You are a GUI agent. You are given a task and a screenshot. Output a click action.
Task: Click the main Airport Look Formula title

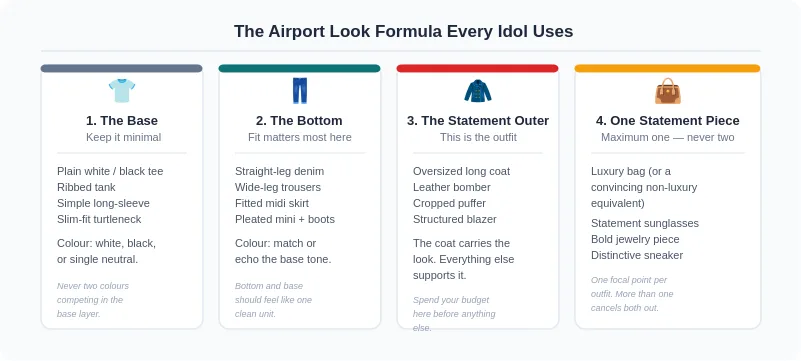[404, 32]
